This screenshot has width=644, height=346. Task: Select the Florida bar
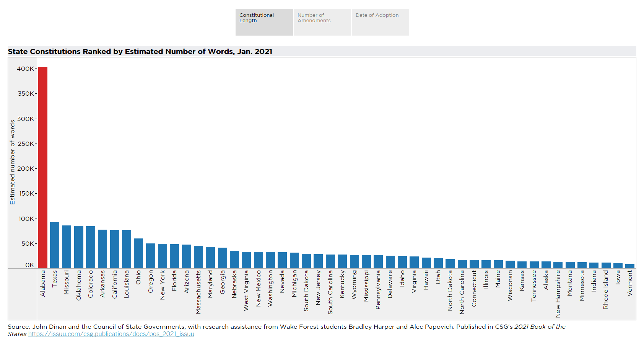pos(174,256)
